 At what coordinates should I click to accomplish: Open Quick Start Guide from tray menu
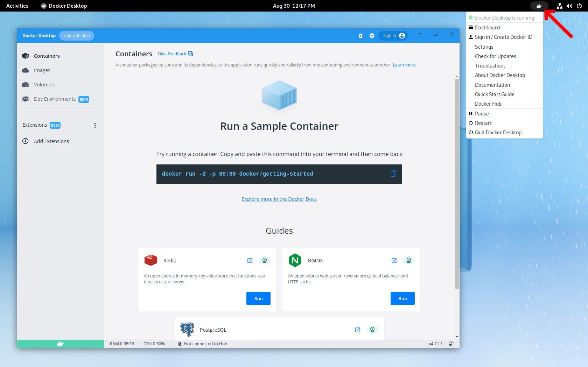504,94
